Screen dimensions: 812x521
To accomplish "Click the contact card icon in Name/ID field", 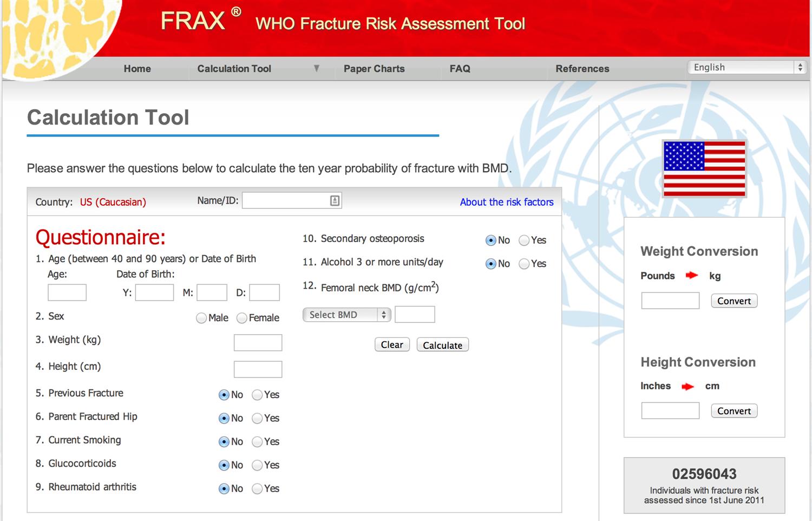I will point(335,201).
